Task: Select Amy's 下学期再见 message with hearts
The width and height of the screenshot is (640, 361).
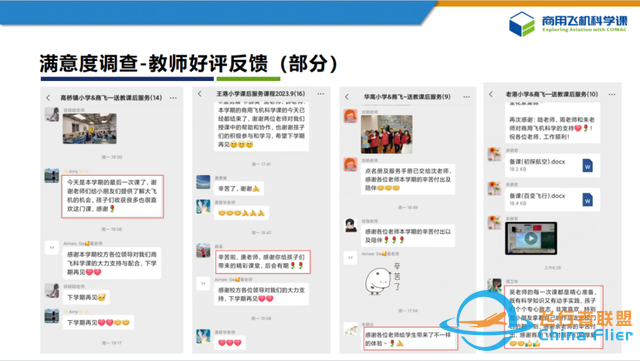Action: click(x=98, y=323)
